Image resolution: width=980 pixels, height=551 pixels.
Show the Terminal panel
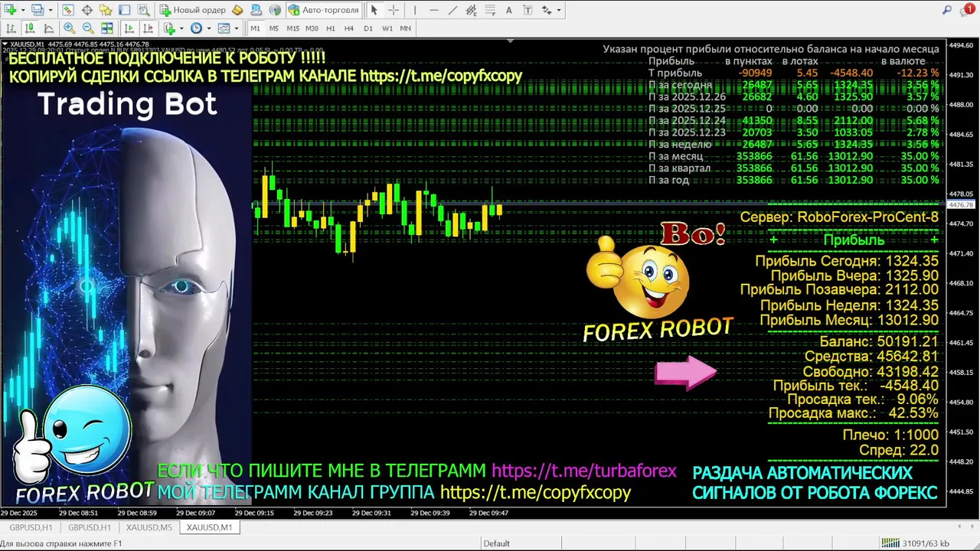click(125, 10)
